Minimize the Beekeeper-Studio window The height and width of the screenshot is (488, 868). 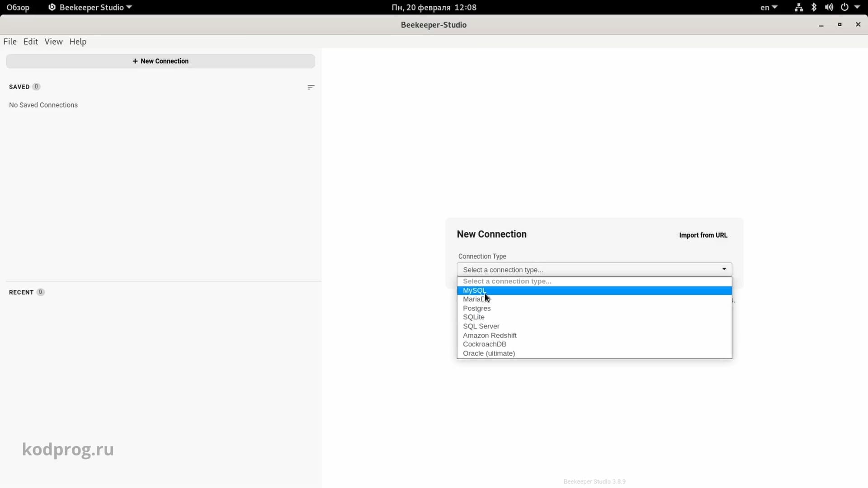tap(821, 25)
